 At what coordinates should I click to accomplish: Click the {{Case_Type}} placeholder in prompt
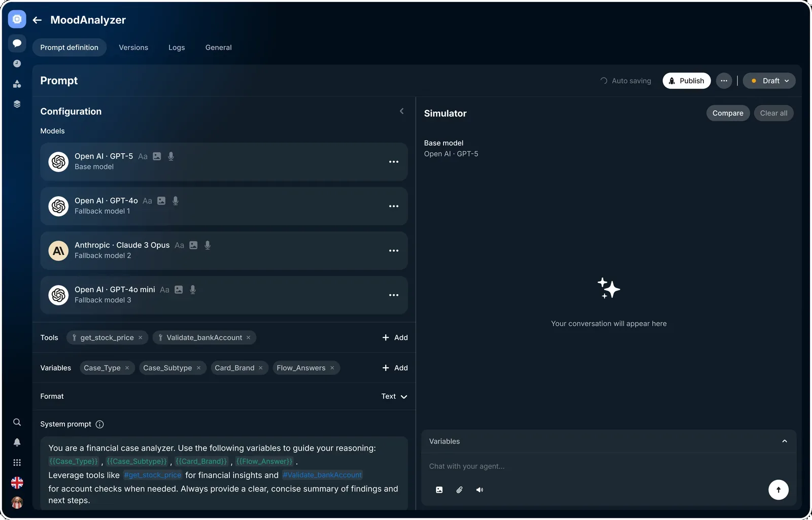click(x=74, y=462)
